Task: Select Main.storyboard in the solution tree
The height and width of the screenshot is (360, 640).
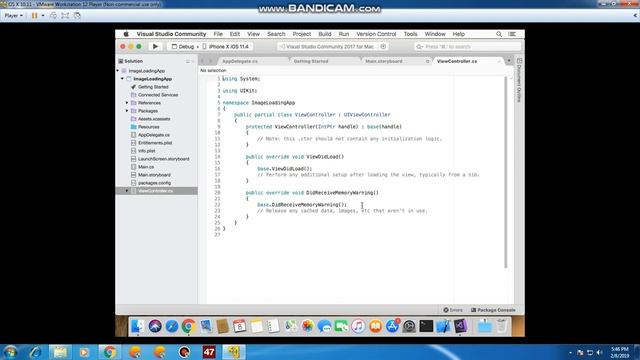Action: coord(154,175)
